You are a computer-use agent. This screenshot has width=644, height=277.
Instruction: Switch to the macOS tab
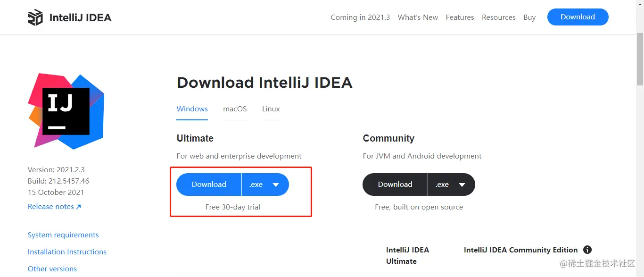235,109
